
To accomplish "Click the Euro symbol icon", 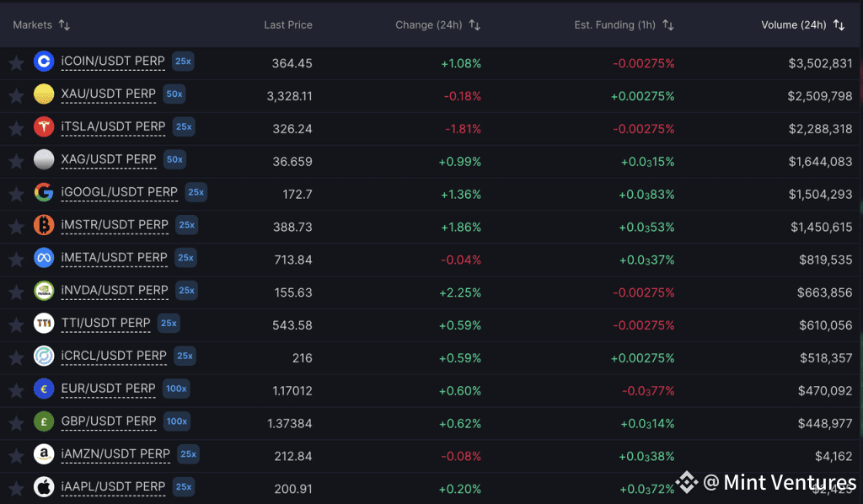I will [44, 389].
